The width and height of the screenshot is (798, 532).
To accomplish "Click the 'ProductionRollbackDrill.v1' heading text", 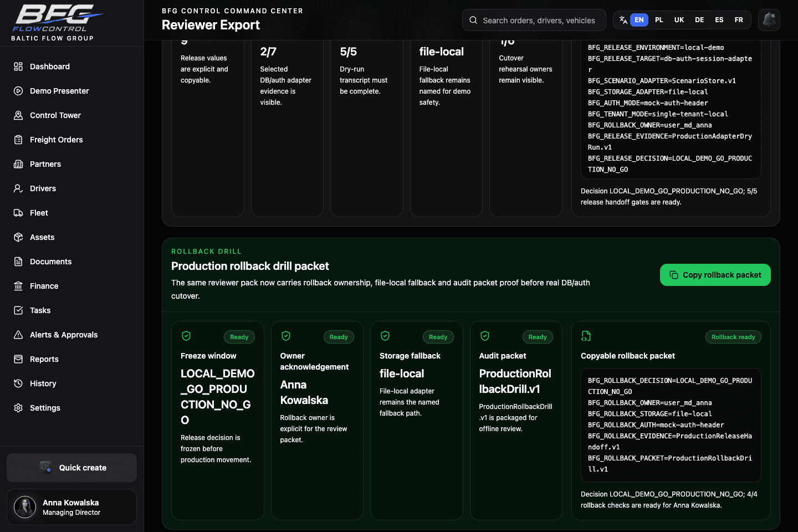I will coord(515,381).
